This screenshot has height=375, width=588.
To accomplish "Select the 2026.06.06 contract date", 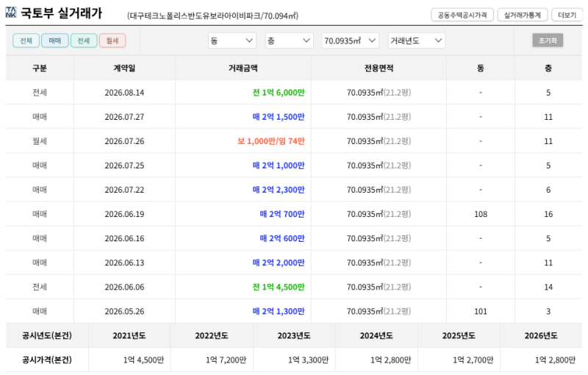I will (x=124, y=287).
